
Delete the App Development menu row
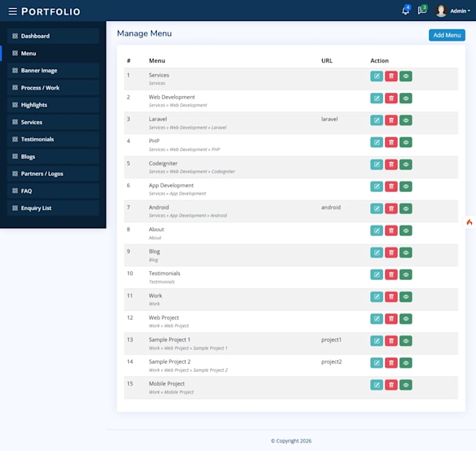click(x=391, y=186)
